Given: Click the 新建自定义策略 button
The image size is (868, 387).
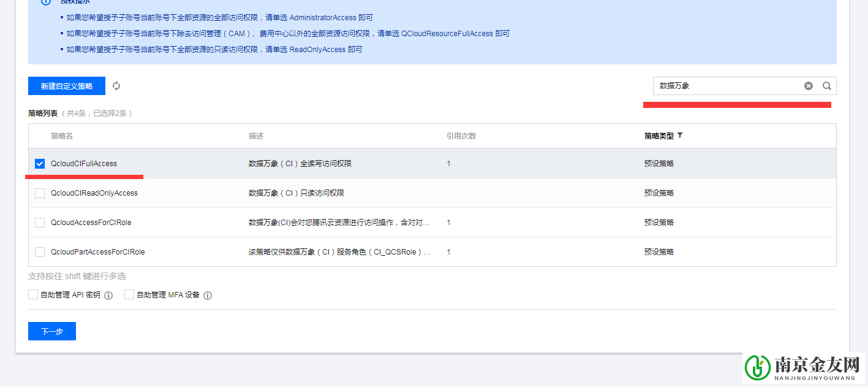Looking at the screenshot, I should [x=66, y=86].
